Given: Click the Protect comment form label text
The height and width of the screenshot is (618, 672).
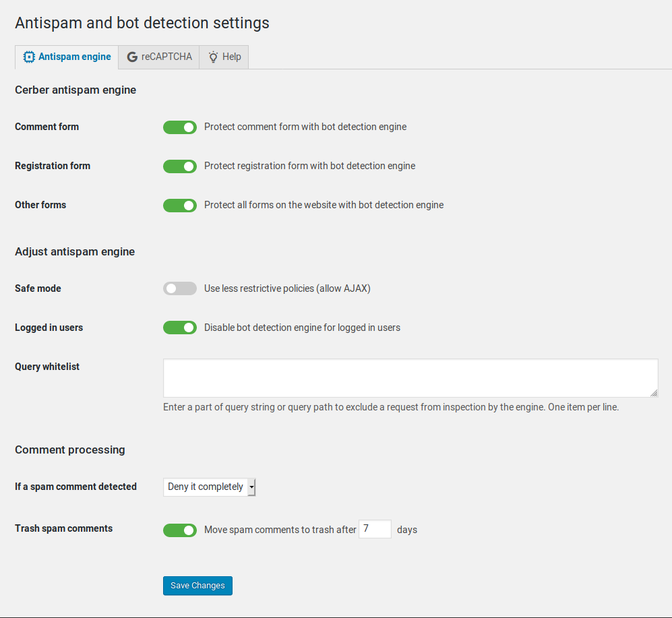Looking at the screenshot, I should point(305,127).
